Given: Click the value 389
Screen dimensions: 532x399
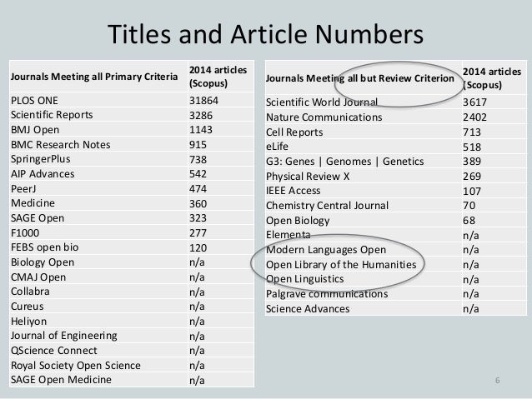Looking at the screenshot, I should tap(472, 162).
